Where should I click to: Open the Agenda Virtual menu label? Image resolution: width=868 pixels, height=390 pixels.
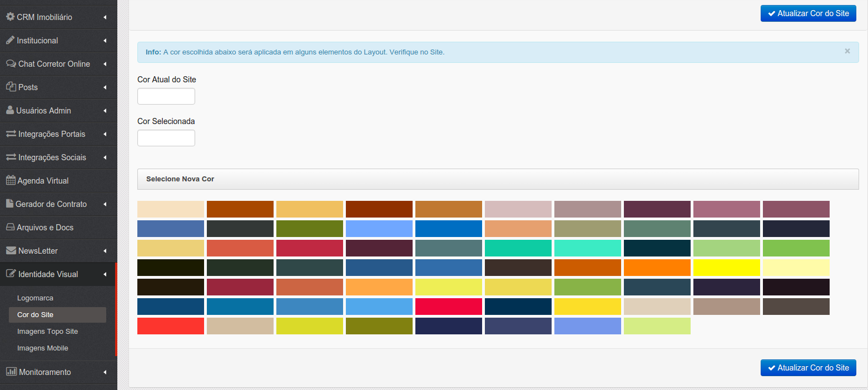(43, 181)
